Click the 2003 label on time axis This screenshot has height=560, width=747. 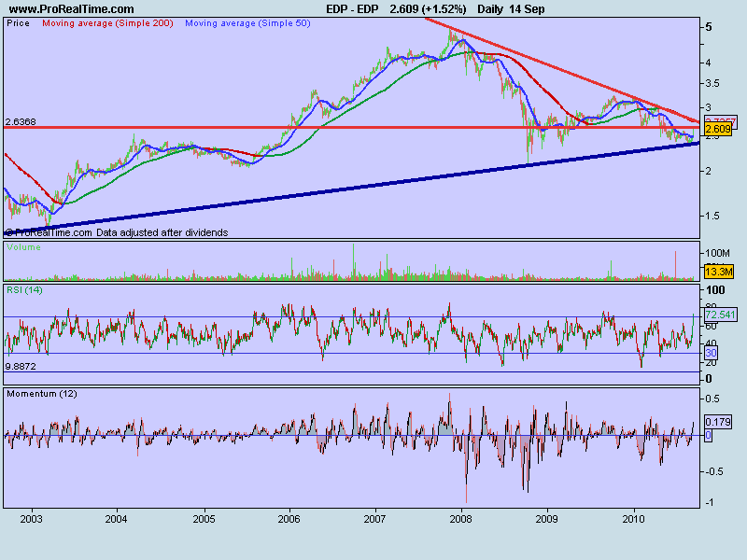click(x=31, y=519)
